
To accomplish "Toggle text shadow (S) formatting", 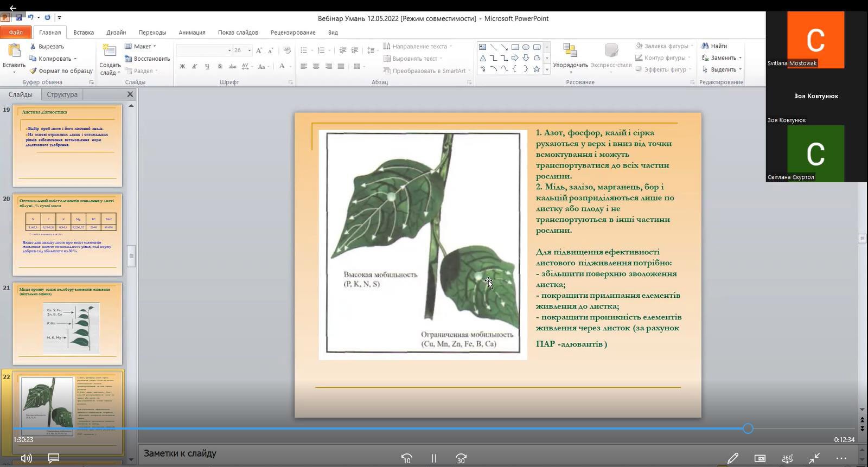I will pyautogui.click(x=220, y=66).
